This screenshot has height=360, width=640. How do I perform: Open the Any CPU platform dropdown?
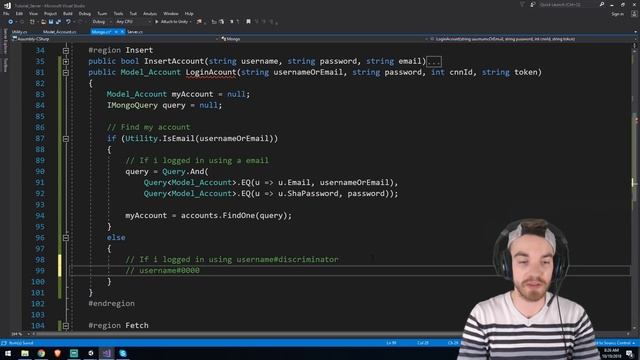tap(133, 22)
